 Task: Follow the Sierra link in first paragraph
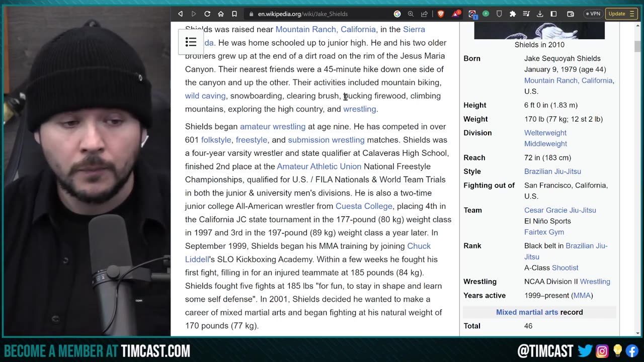(414, 29)
